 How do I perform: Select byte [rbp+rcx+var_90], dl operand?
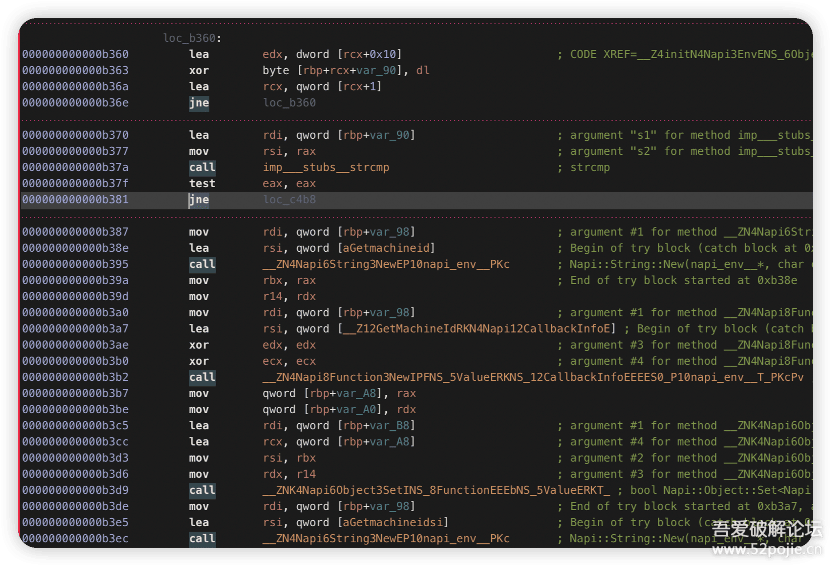pos(346,70)
